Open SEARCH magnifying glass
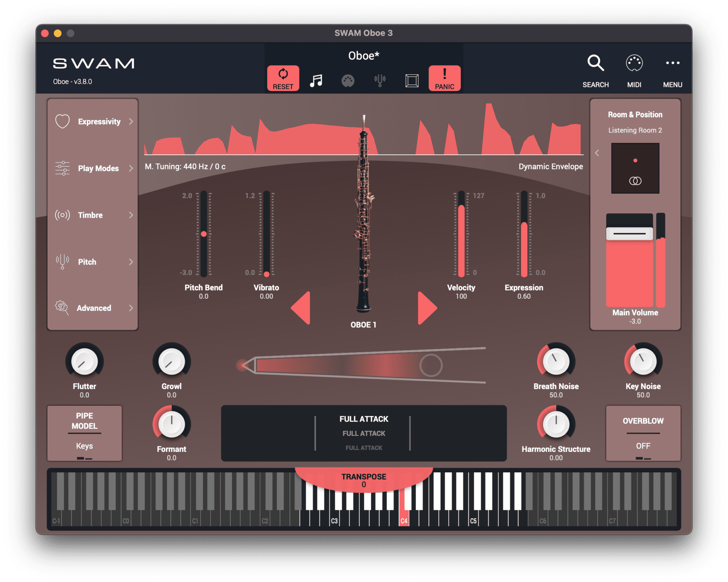The width and height of the screenshot is (728, 582). [x=595, y=63]
